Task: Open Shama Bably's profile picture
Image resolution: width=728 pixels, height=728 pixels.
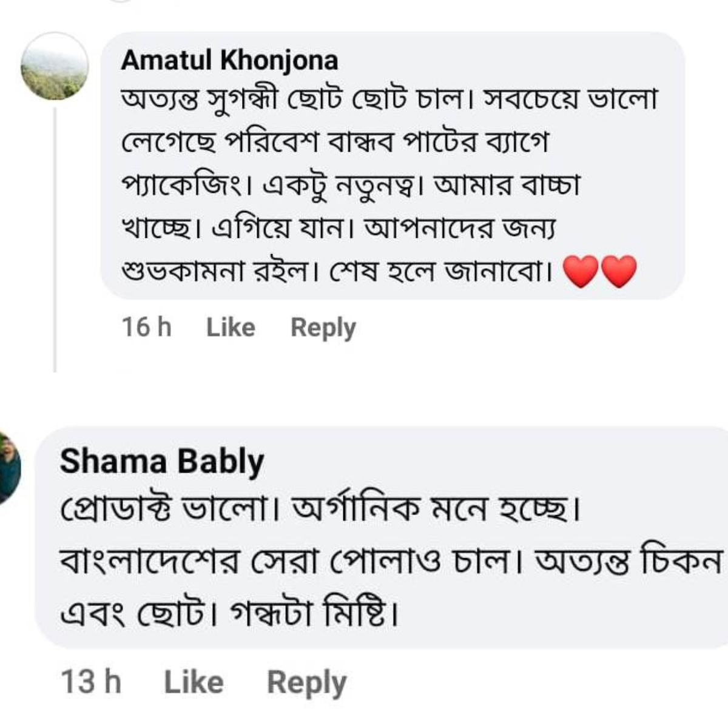Action: pos(9,468)
